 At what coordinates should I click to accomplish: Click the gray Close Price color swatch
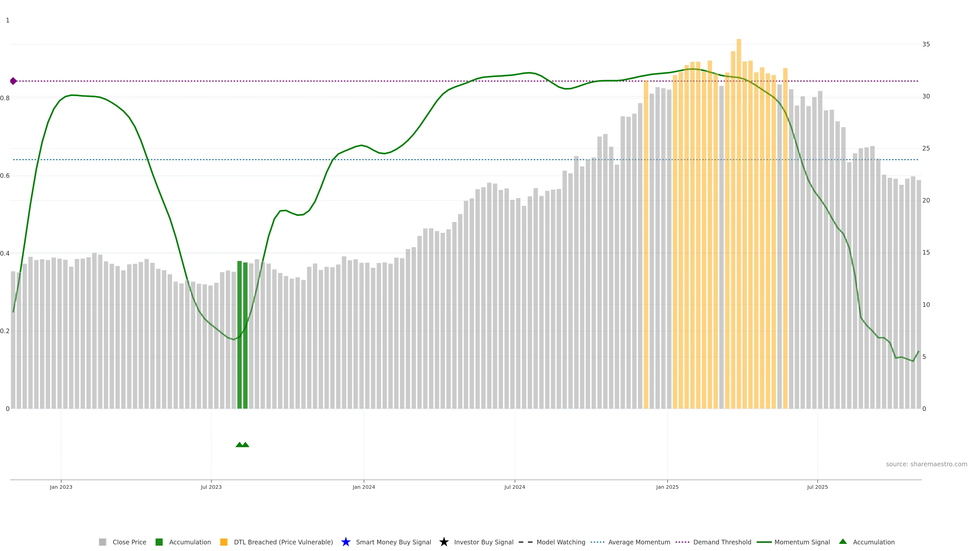point(102,542)
